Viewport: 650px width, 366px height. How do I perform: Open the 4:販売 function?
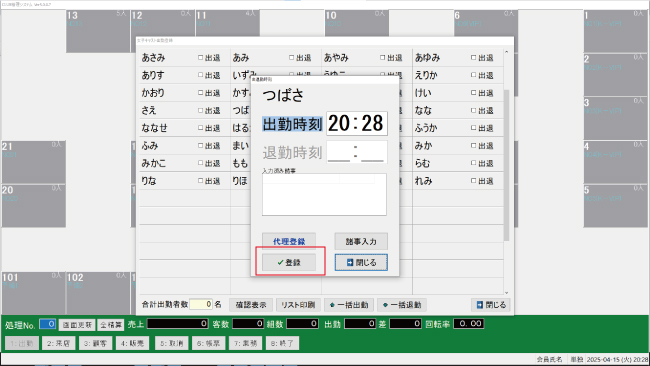[132, 343]
